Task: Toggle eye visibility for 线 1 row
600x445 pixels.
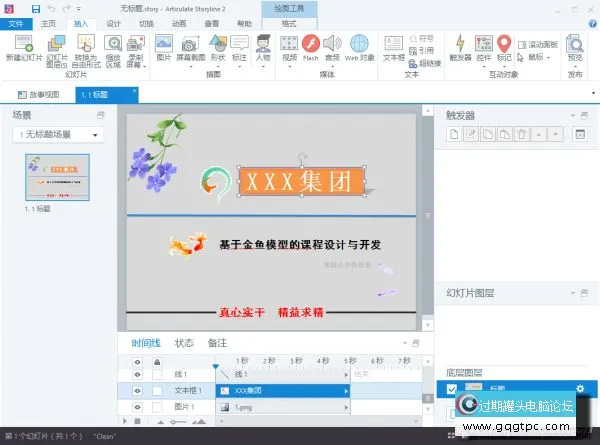Action: 138,374
